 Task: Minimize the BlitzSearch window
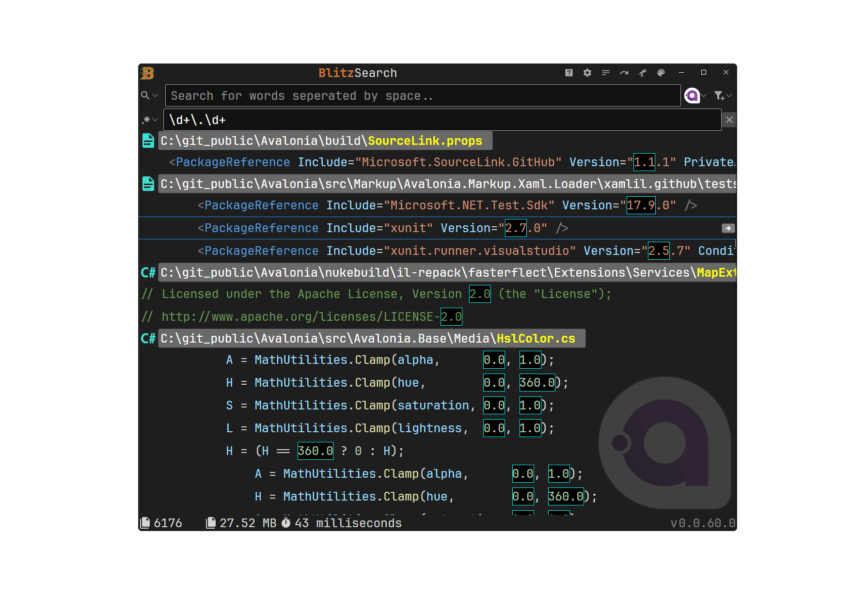tap(681, 73)
